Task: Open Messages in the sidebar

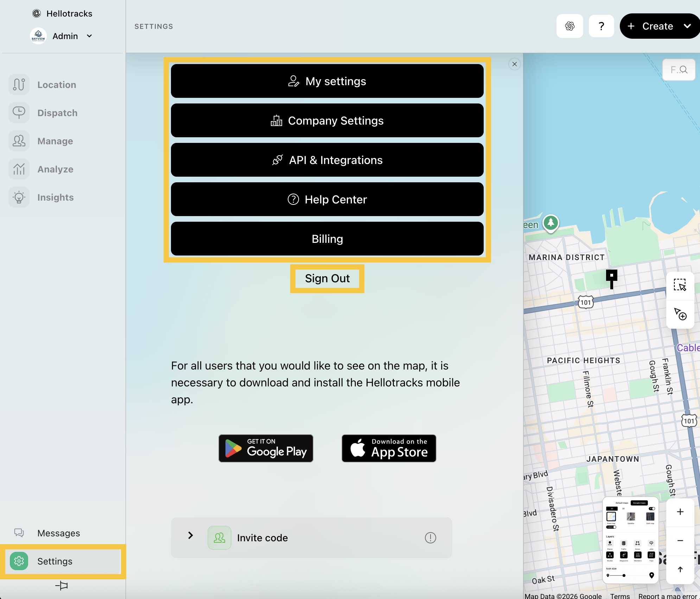Action: coord(58,533)
